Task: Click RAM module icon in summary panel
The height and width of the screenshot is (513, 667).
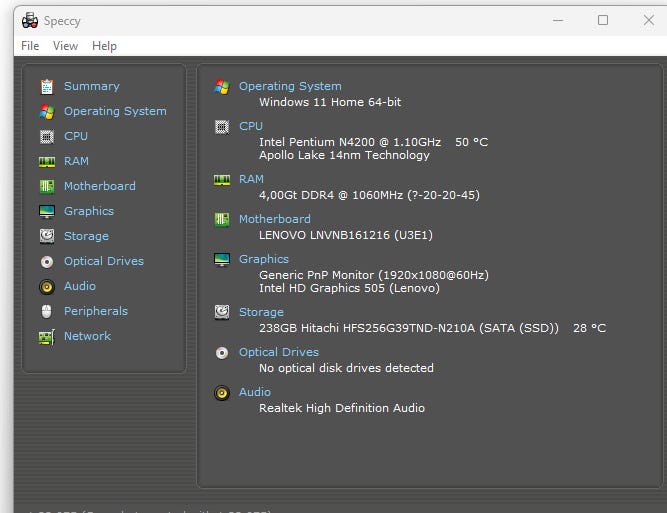Action: click(222, 180)
